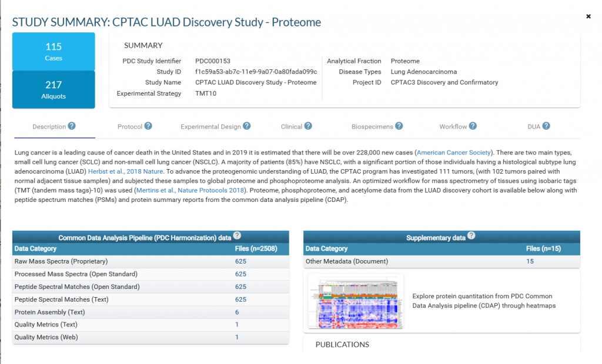The height and width of the screenshot is (364, 602).
Task: Switch to the Protocol tab
Action: (129, 127)
